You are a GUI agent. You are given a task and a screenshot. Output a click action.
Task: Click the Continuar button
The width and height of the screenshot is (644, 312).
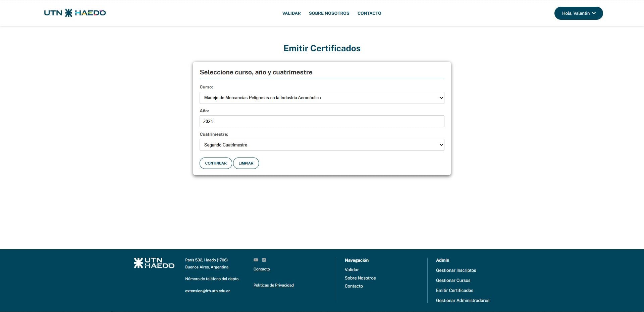tap(216, 163)
